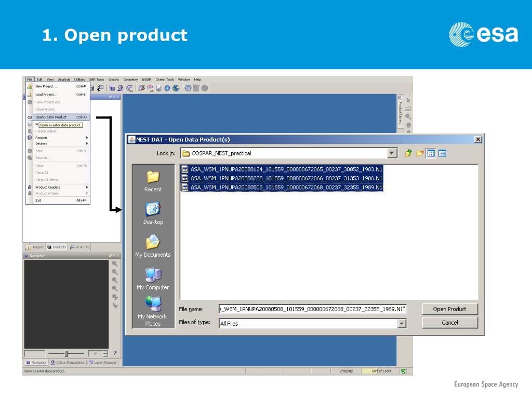Switch to the Pixel Info tab
Image resolution: width=532 pixels, height=399 pixels.
click(x=79, y=247)
